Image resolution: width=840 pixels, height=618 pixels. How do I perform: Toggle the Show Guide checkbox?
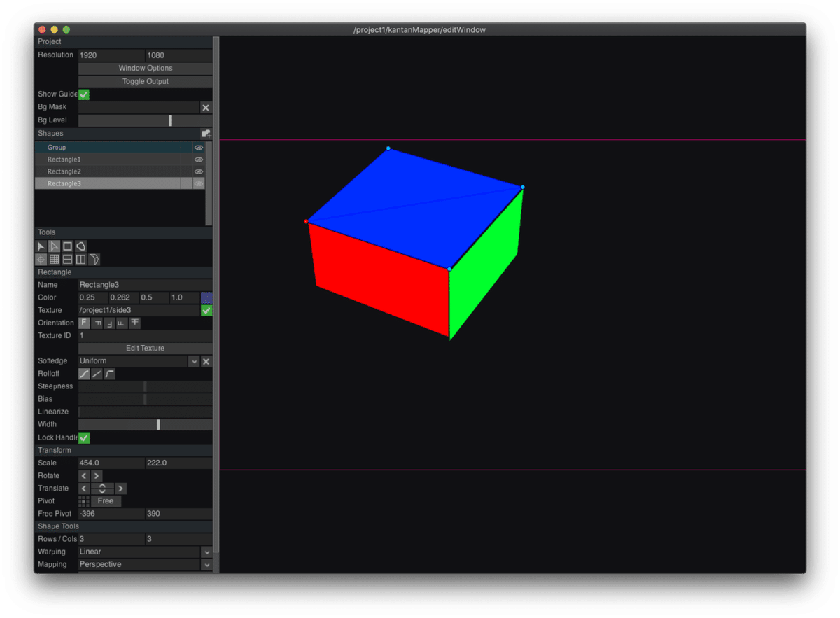coord(84,94)
